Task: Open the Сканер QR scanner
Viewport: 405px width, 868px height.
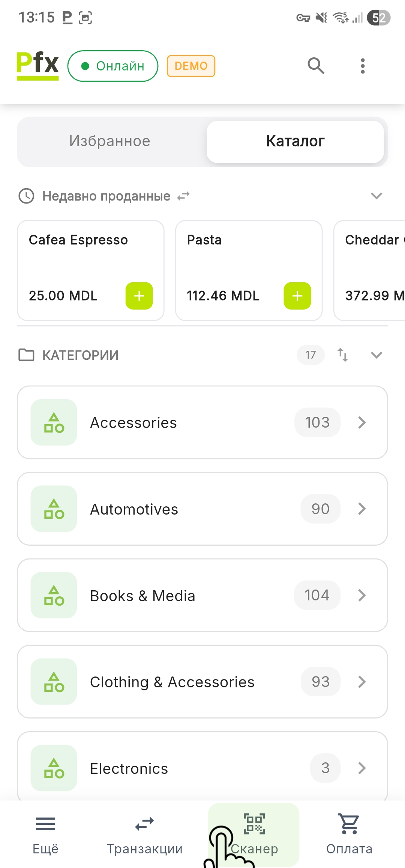Action: point(254,834)
